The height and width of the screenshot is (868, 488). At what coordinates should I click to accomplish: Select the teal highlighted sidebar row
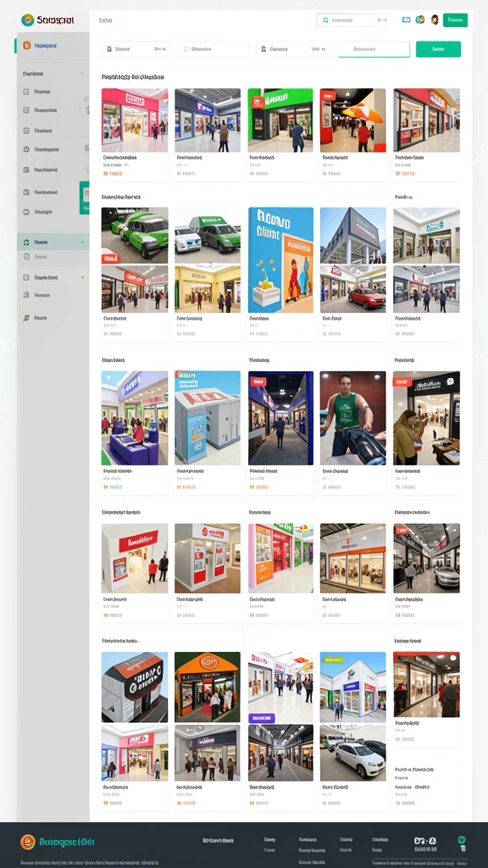[x=53, y=242]
